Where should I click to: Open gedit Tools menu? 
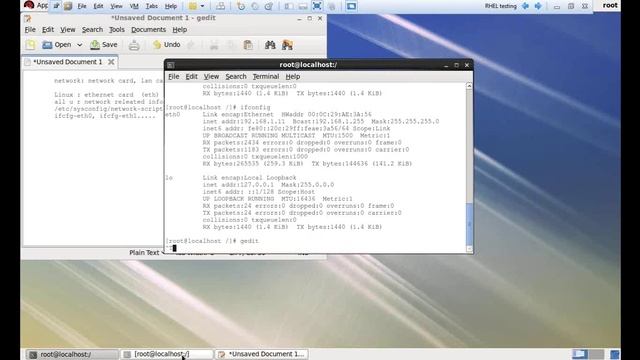click(x=117, y=30)
